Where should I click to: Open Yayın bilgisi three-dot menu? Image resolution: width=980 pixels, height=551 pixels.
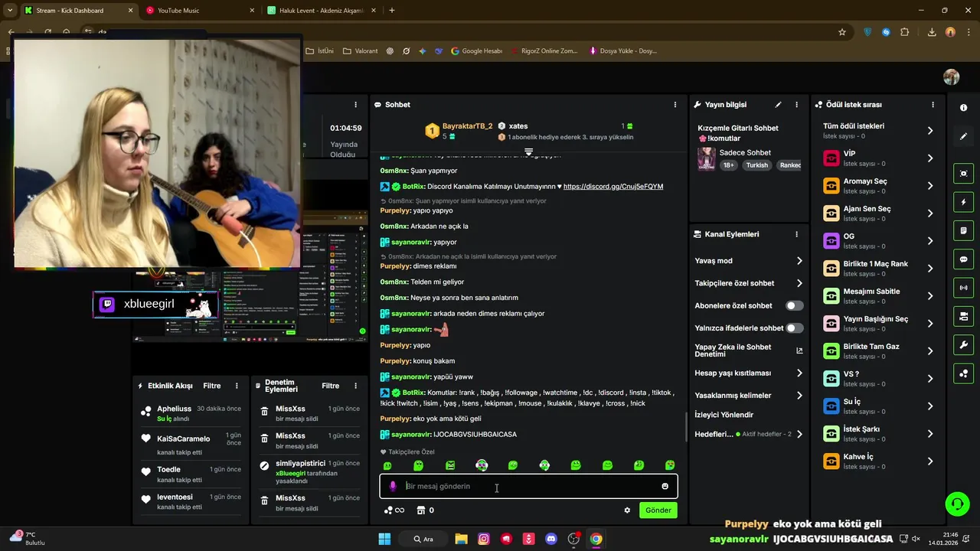coord(796,105)
